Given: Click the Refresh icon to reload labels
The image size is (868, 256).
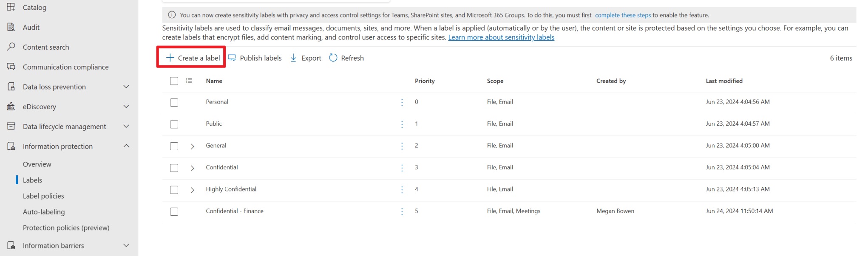Looking at the screenshot, I should click(333, 57).
